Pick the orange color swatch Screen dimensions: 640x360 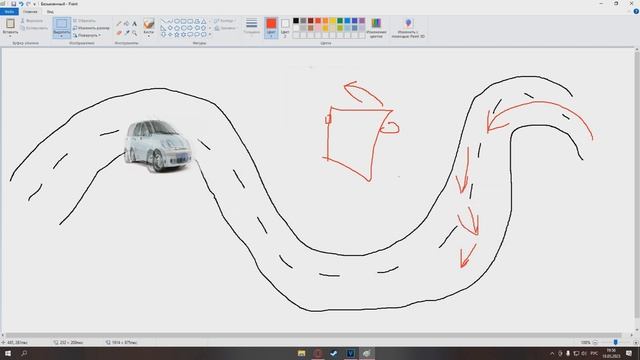[x=325, y=21]
